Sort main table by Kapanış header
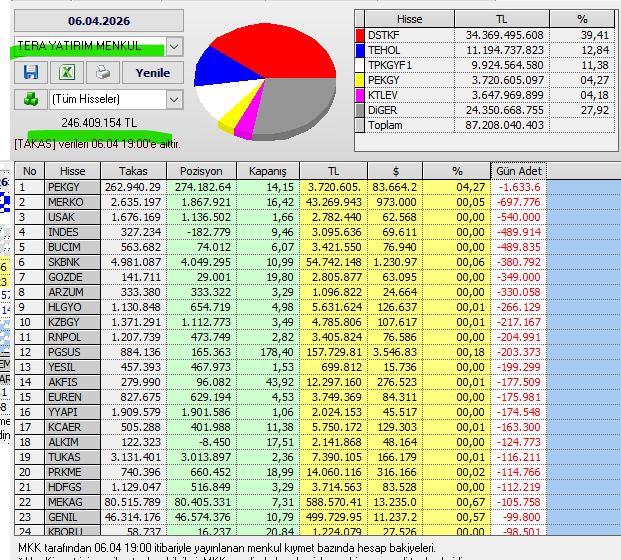This screenshot has width=621, height=560. pos(268,171)
